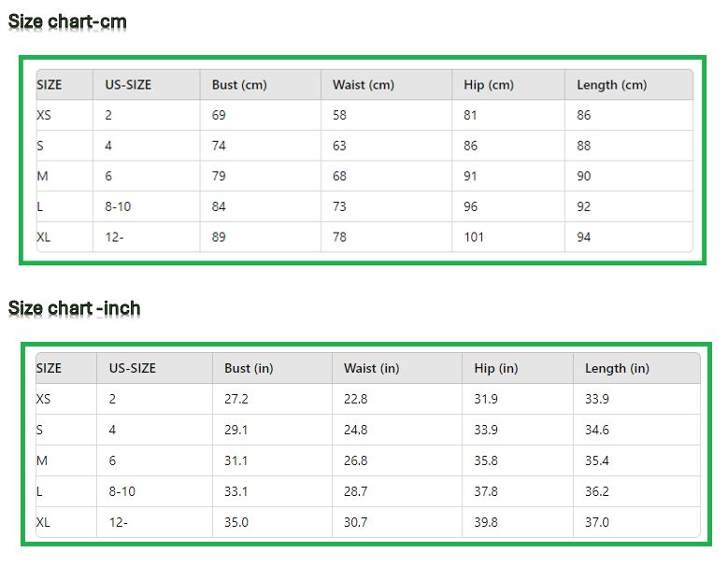Screen dimensions: 728x566
Task: Select the Bust (cm) column header
Action: point(239,85)
